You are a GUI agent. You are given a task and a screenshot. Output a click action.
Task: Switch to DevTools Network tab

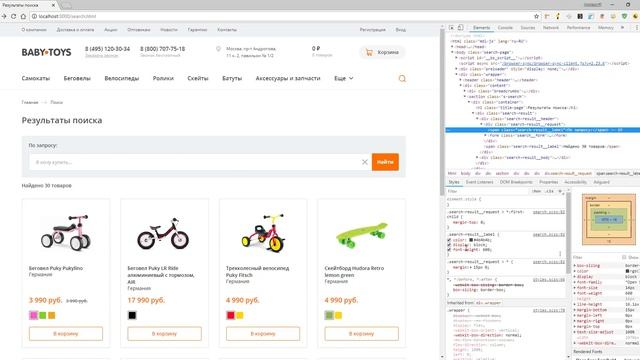[x=551, y=27]
